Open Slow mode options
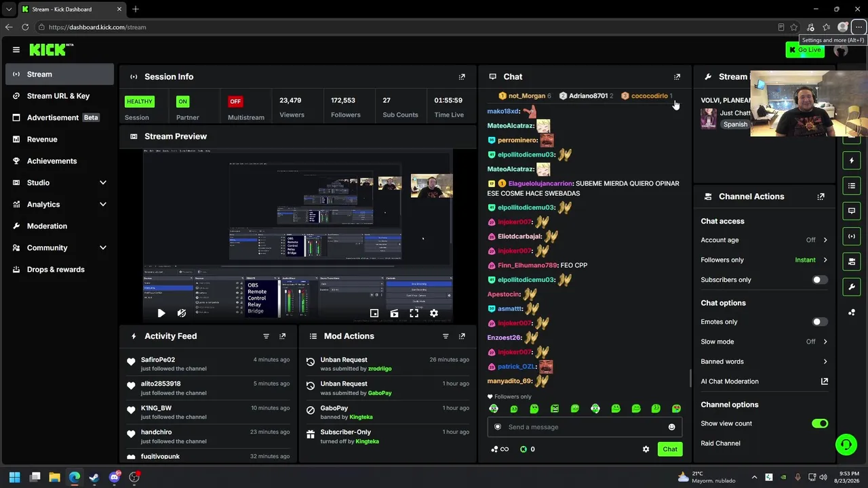868x488 pixels. (764, 342)
